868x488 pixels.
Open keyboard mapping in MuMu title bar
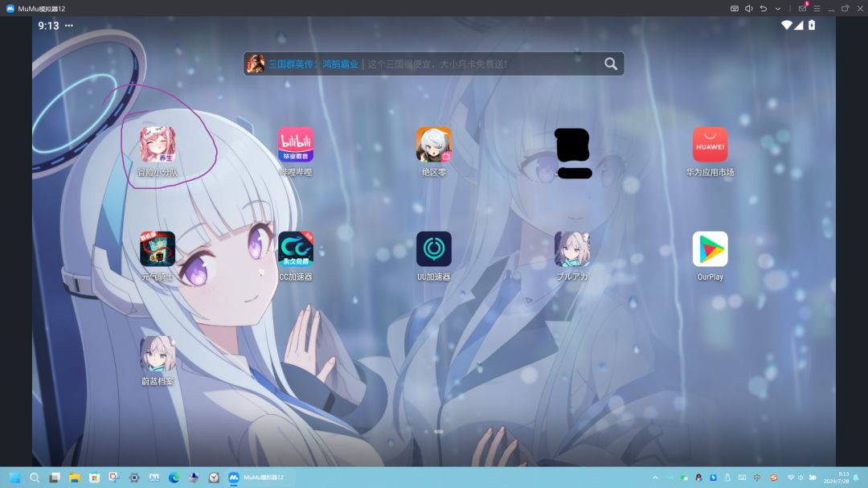[734, 8]
